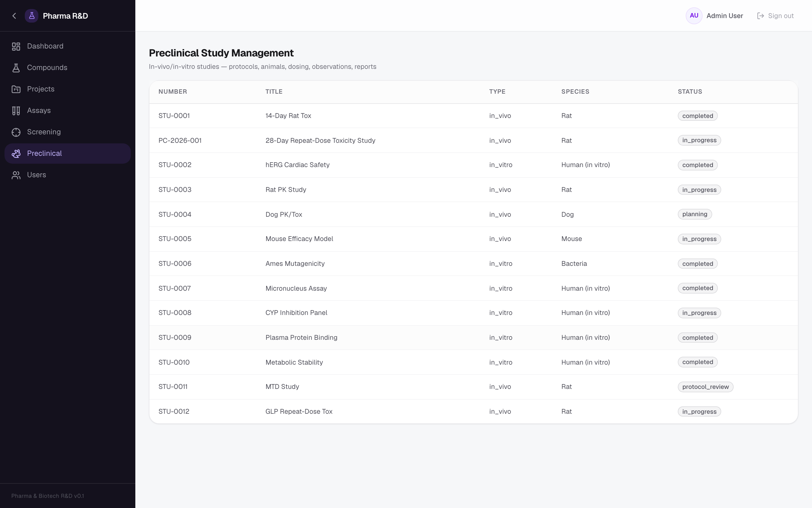Click the NUMBER column header
Screen dimensions: 812x508
click(173, 92)
